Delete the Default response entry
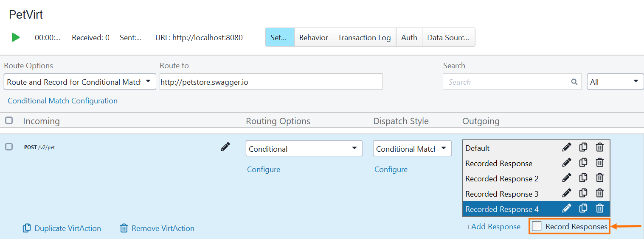644x239 pixels. click(x=599, y=147)
